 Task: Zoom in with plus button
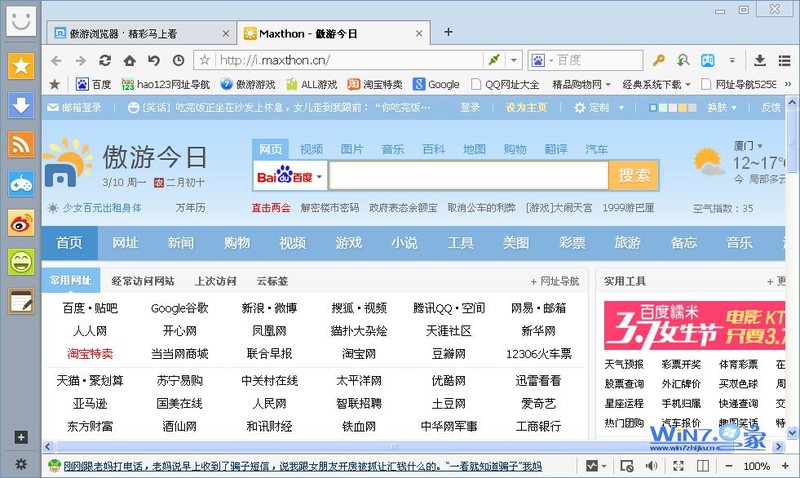tap(785, 465)
